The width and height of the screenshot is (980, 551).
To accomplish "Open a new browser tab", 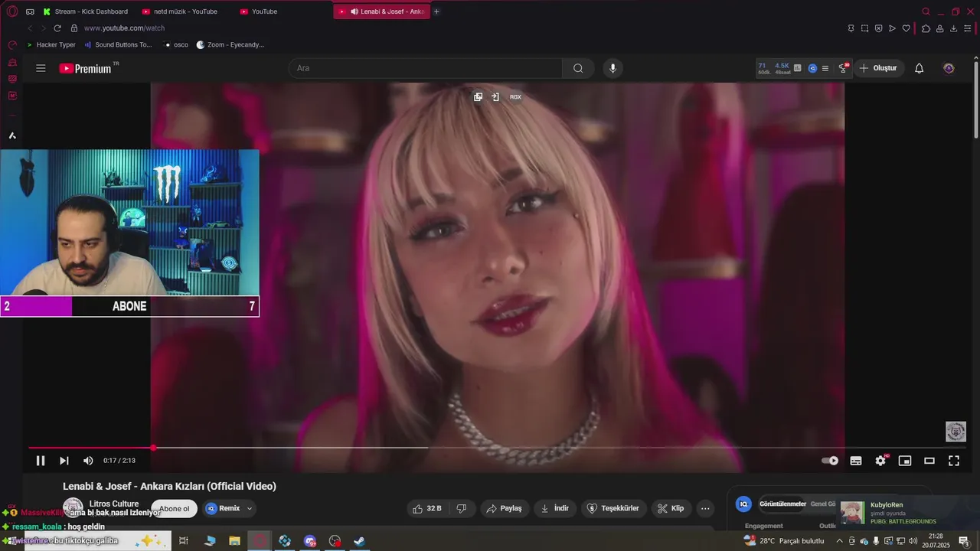I will (436, 11).
